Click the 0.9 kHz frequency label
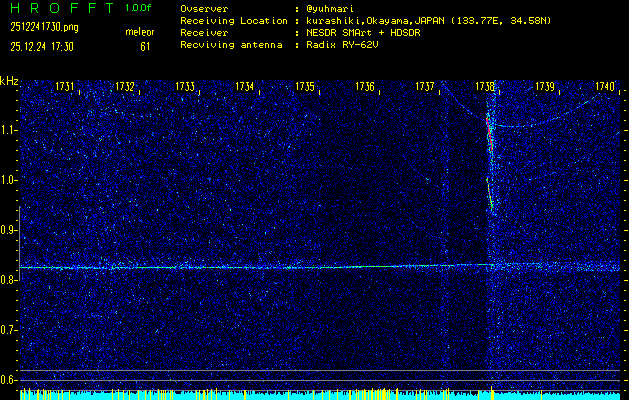Screen dimensions: 629x400 [8, 230]
